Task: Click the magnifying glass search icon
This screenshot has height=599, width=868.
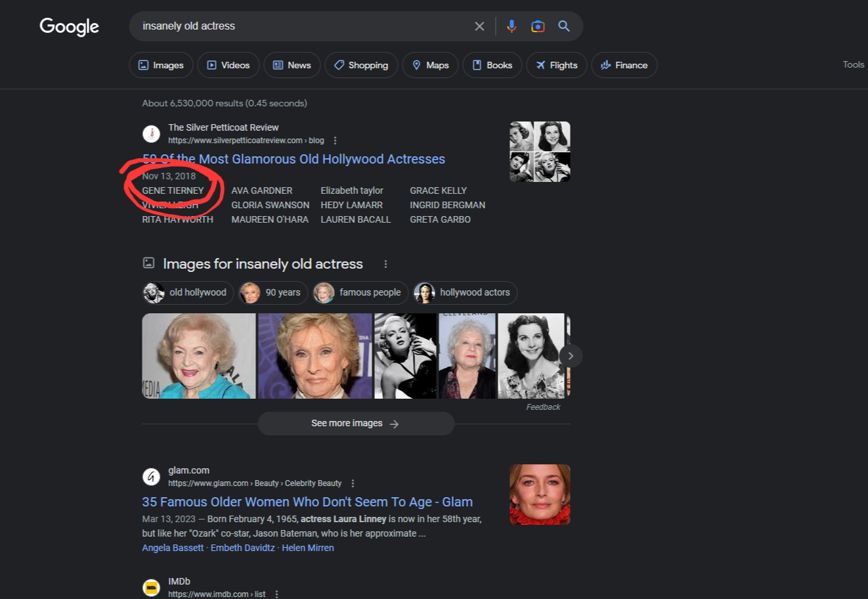Action: click(564, 26)
